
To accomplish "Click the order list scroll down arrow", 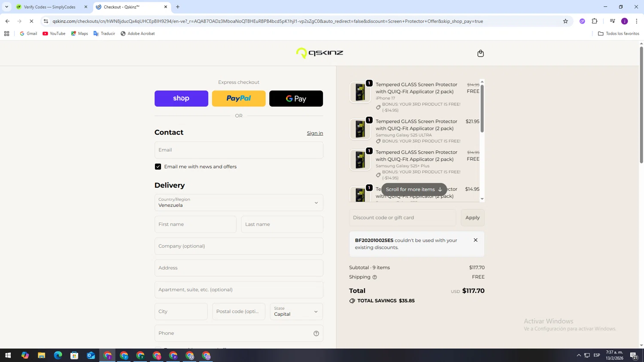I will point(482,199).
